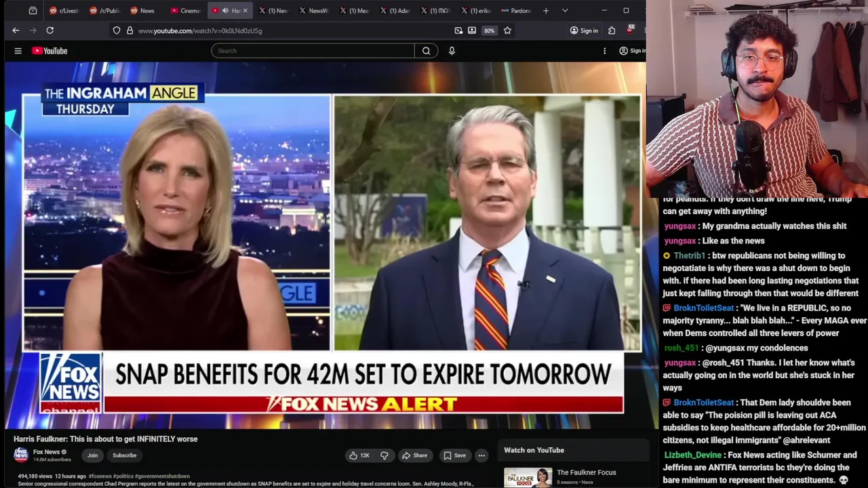Open the recent tabs icon left of tabs
This screenshot has width=868, height=488.
33,11
